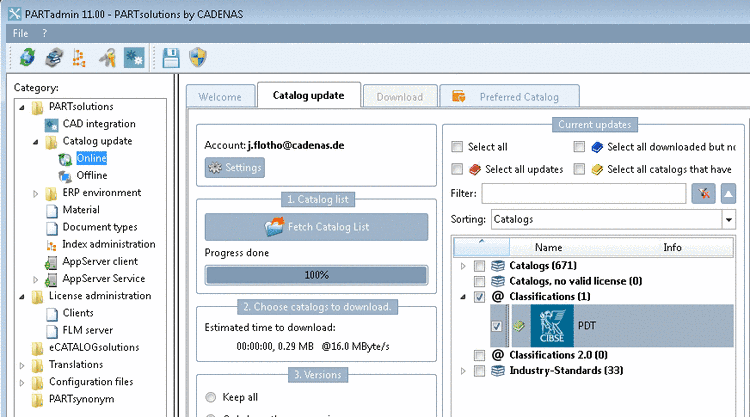Collapse the Catalog update tree node

click(35, 142)
